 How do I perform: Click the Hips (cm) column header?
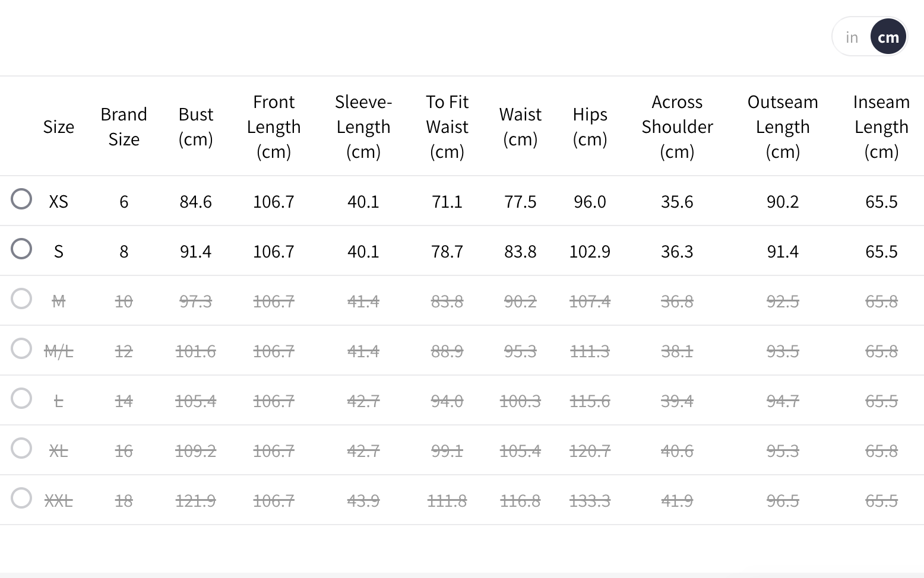(590, 127)
